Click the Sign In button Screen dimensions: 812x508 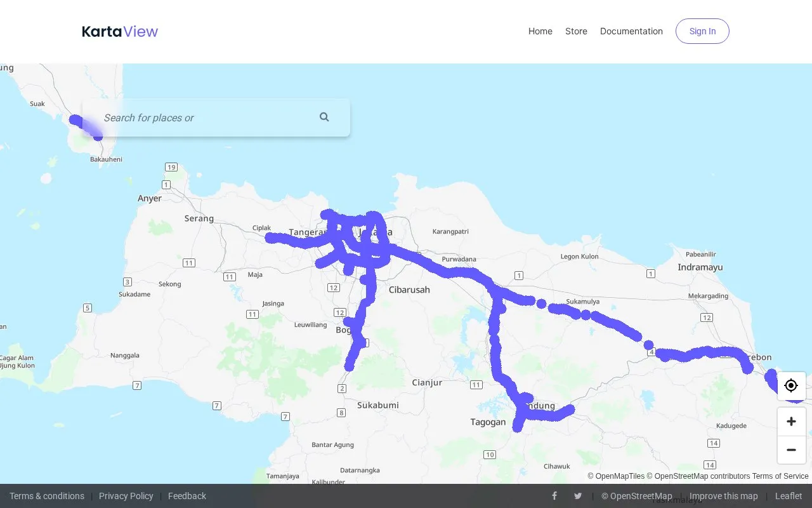(702, 31)
